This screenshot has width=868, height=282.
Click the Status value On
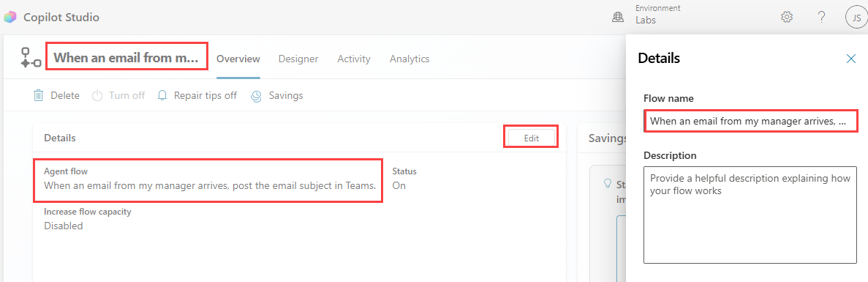pos(399,185)
